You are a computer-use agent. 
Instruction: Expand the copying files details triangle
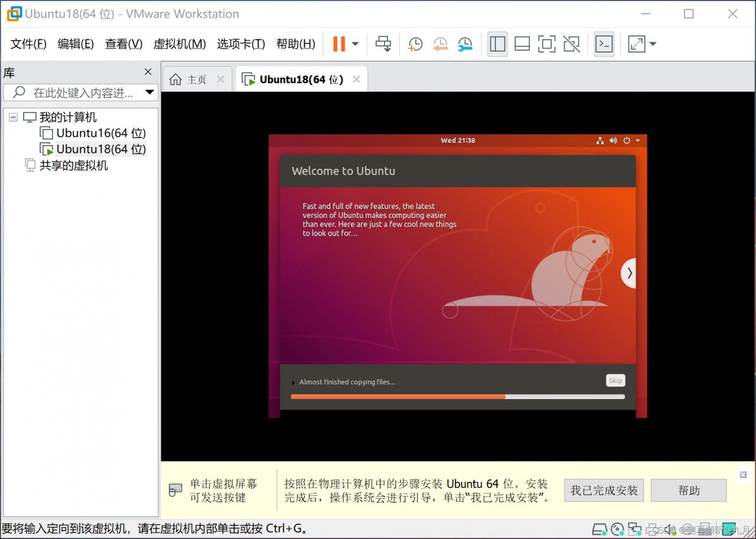point(294,383)
